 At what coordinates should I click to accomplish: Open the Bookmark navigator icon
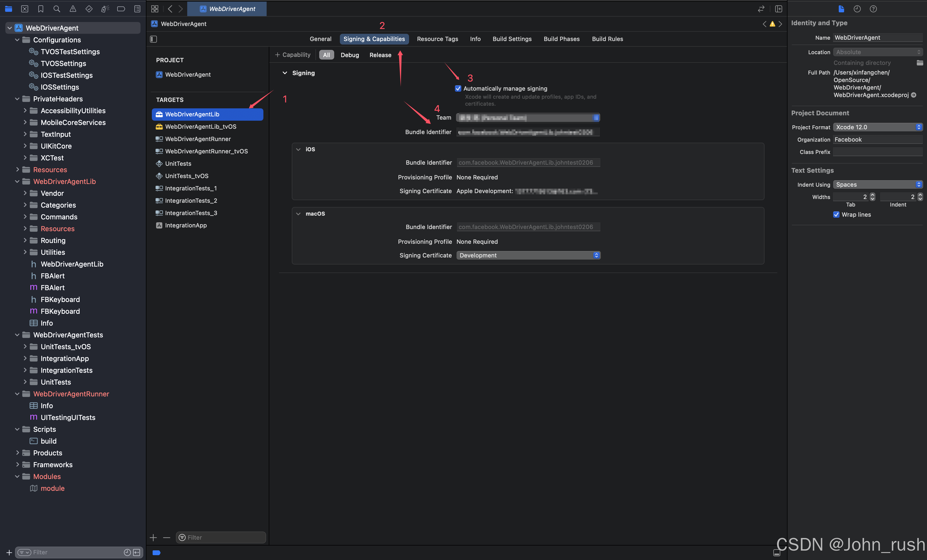tap(41, 9)
